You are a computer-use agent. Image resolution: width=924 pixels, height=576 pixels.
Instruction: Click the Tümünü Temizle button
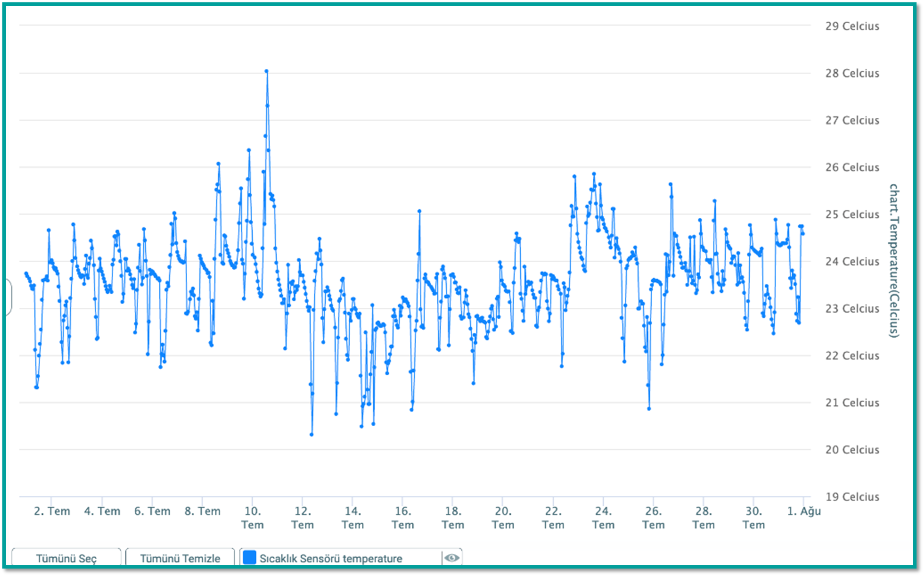tap(180, 558)
